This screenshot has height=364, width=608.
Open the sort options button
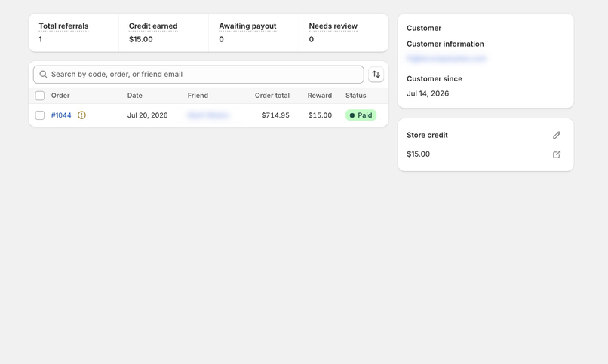pos(376,75)
